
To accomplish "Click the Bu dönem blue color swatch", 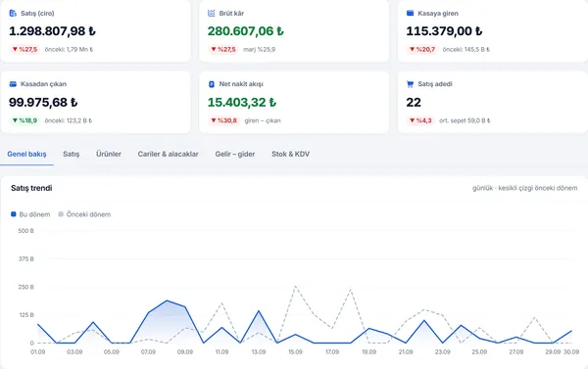I will click(x=14, y=214).
